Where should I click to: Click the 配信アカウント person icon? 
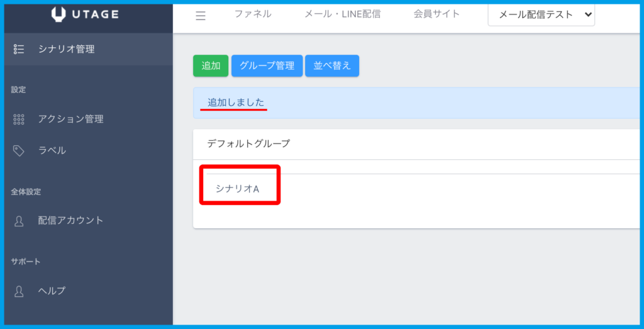point(19,221)
